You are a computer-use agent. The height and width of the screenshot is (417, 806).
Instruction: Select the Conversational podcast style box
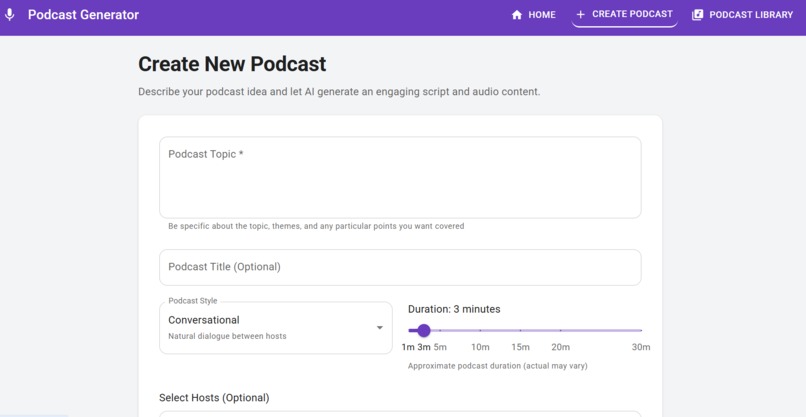pyautogui.click(x=276, y=328)
